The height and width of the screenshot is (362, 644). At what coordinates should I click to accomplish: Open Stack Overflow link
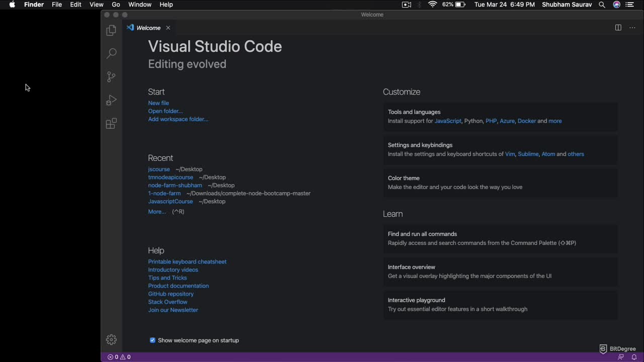(x=168, y=302)
